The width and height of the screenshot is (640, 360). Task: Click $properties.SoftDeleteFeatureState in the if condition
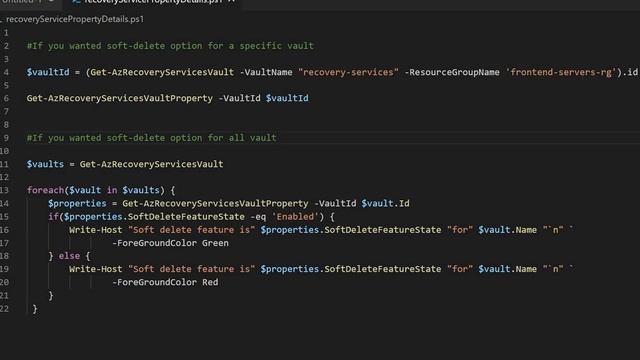coord(154,216)
